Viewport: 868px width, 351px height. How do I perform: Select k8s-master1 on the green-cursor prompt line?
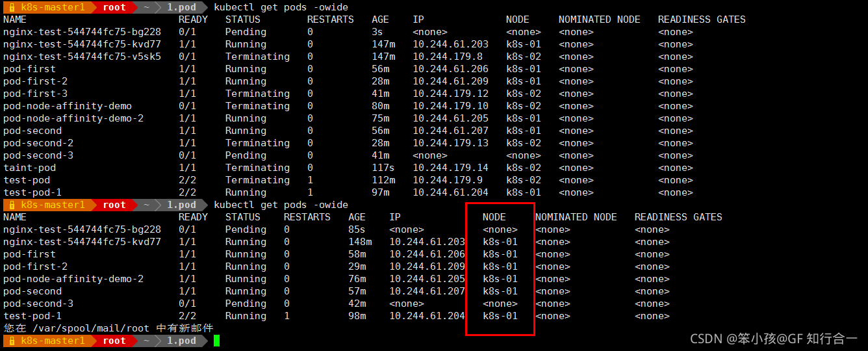(x=53, y=341)
